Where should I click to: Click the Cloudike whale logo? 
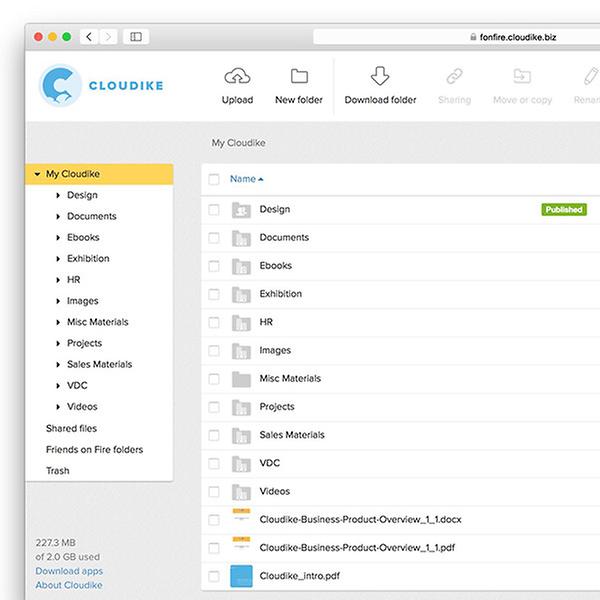point(60,85)
